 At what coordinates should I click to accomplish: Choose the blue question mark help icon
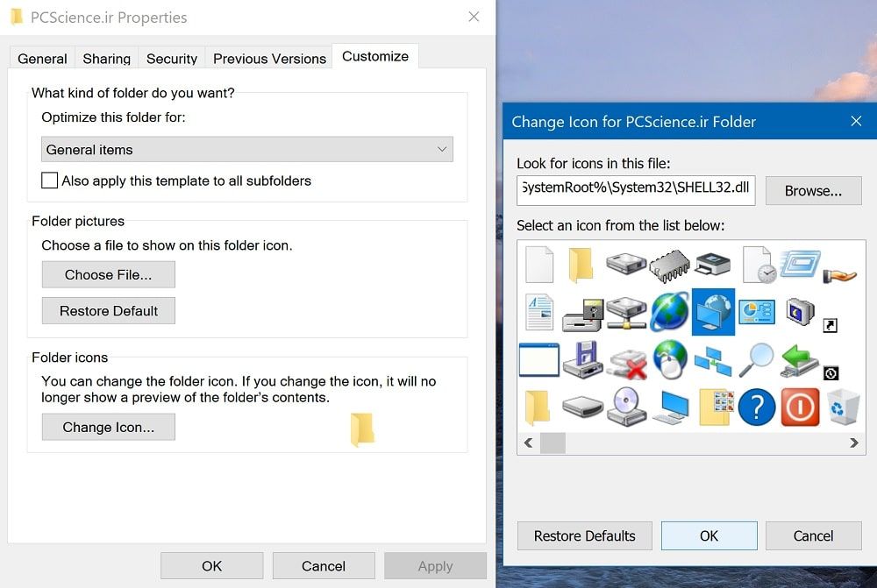pos(757,407)
